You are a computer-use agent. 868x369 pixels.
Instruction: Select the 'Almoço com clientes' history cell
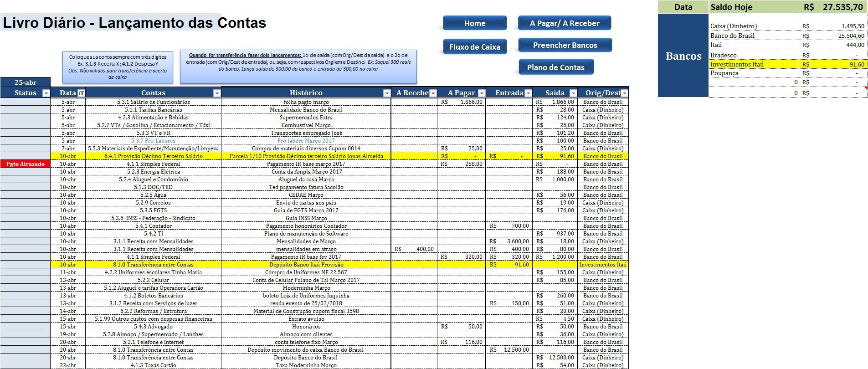(306, 334)
